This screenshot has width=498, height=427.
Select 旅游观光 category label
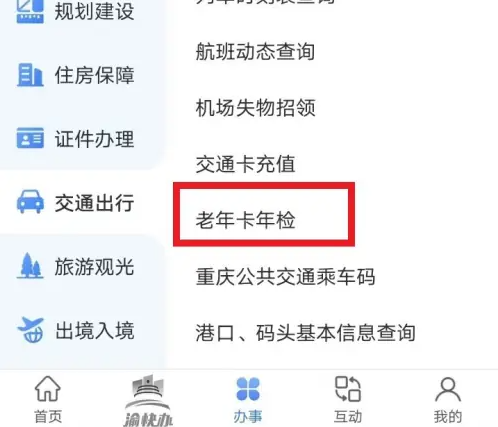click(x=95, y=266)
